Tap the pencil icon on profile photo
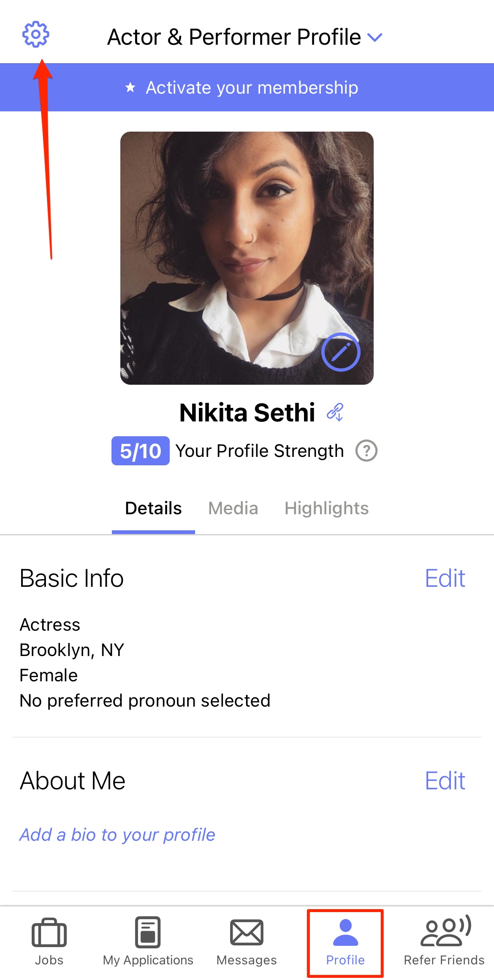The height and width of the screenshot is (980, 494). [341, 352]
